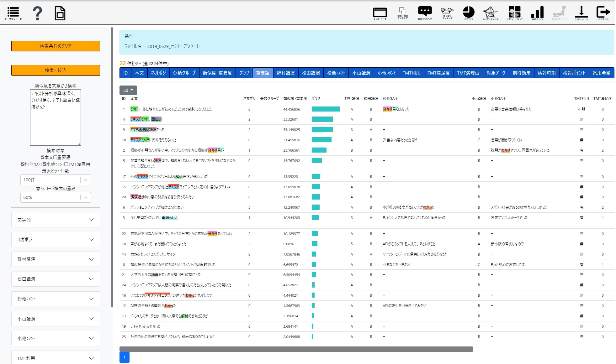Screen dimensions: 616x364
Task: Open the 単語ランキング speech bubble icon
Action: click(x=425, y=13)
